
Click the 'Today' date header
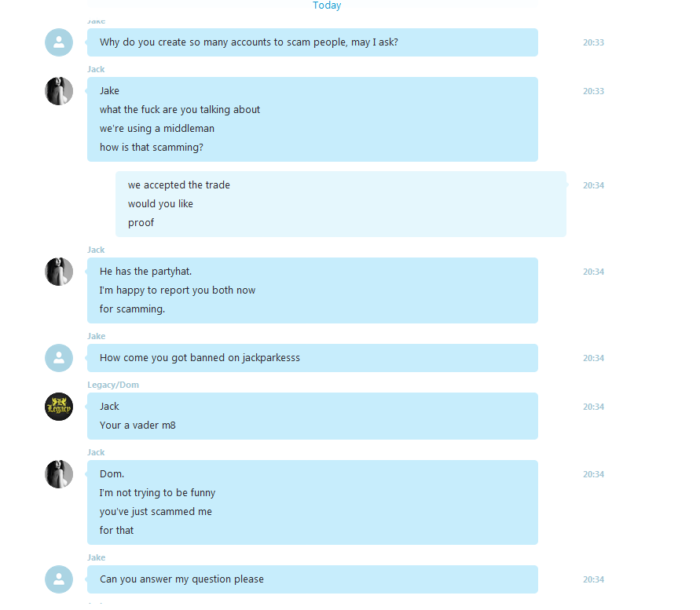coord(327,5)
